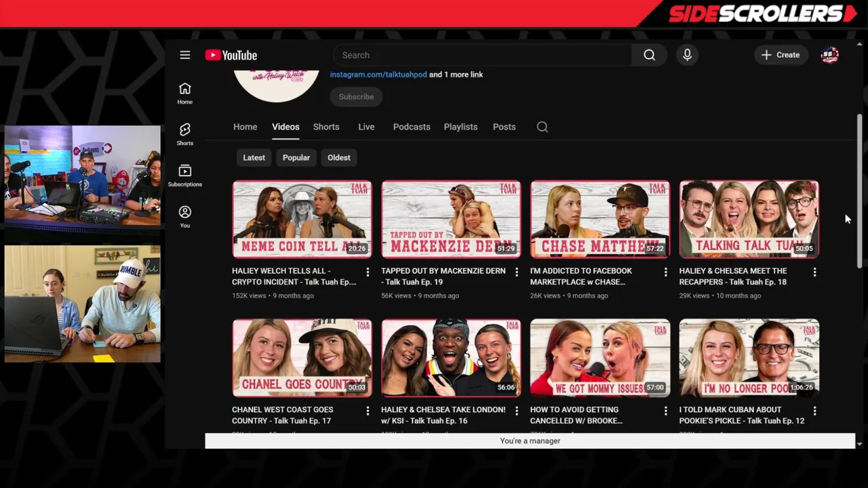This screenshot has width=868, height=488.
Task: Click the 'and 1 more link' text
Action: click(456, 75)
